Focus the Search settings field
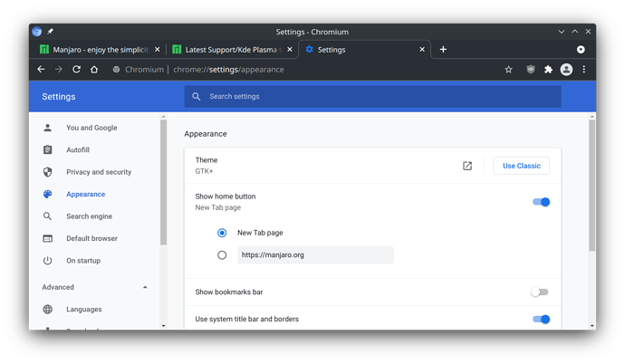625x364 pixels. pos(372,96)
